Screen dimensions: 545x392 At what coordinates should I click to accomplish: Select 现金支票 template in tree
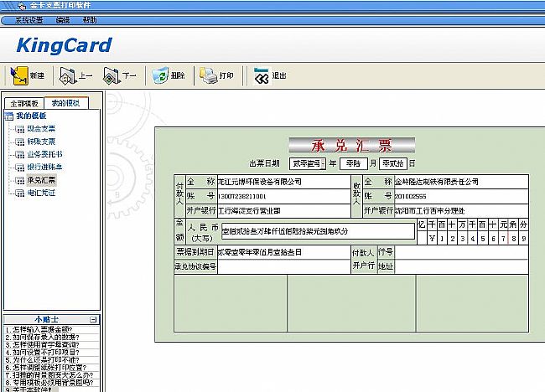click(x=40, y=129)
